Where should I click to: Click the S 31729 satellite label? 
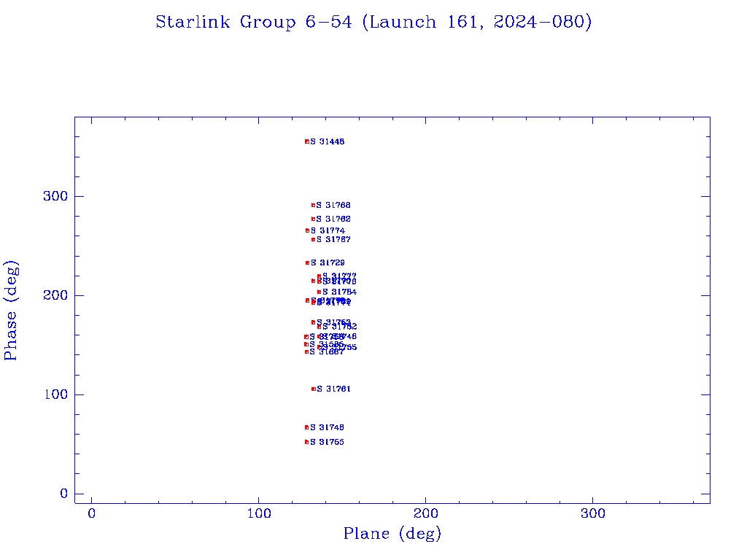click(328, 262)
